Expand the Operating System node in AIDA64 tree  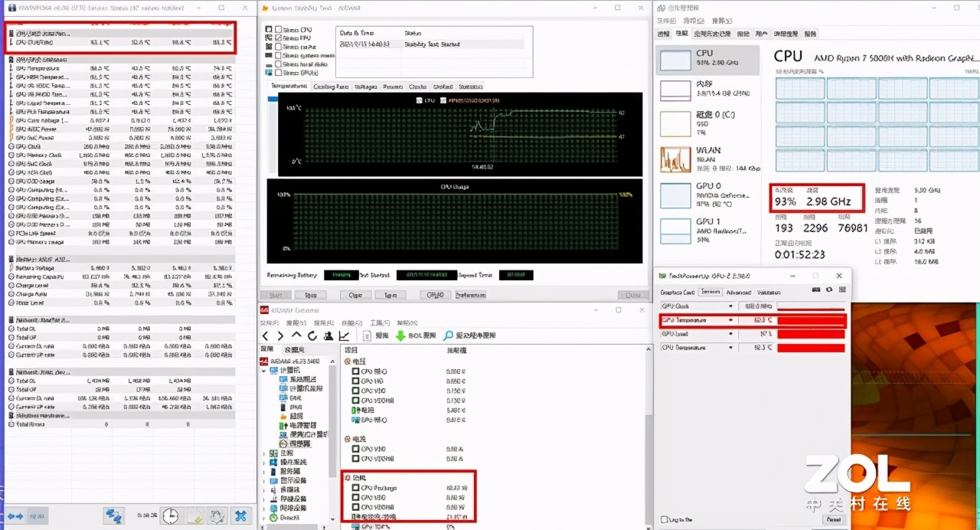tap(264, 462)
